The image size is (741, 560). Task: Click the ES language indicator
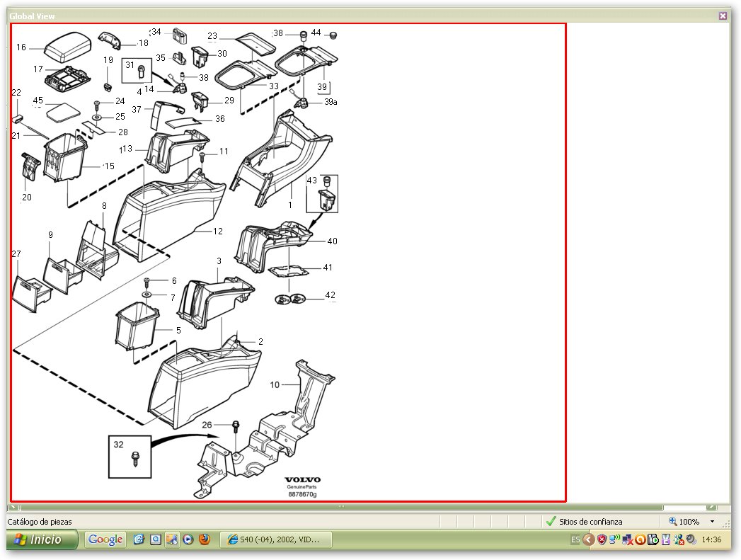pos(575,539)
